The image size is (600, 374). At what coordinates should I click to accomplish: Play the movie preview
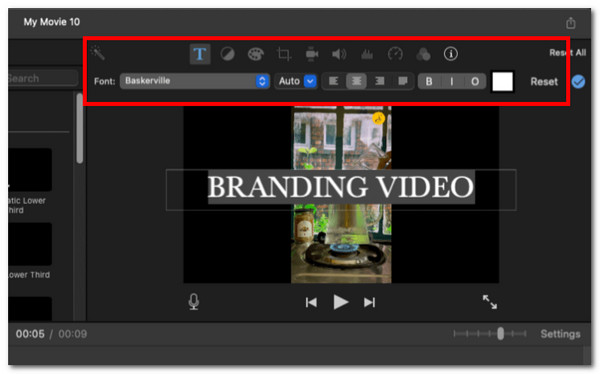click(340, 302)
